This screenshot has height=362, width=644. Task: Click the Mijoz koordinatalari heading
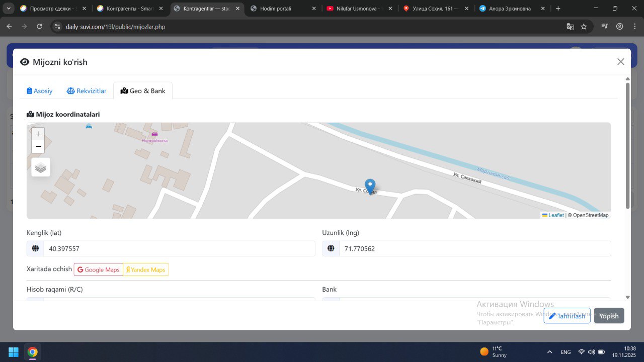click(x=63, y=114)
